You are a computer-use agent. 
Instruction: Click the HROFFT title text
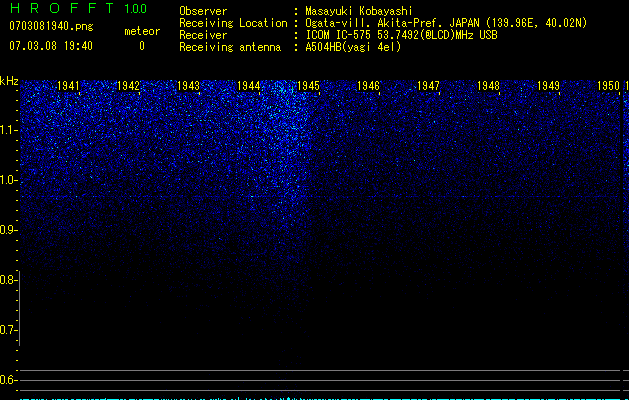coord(62,8)
